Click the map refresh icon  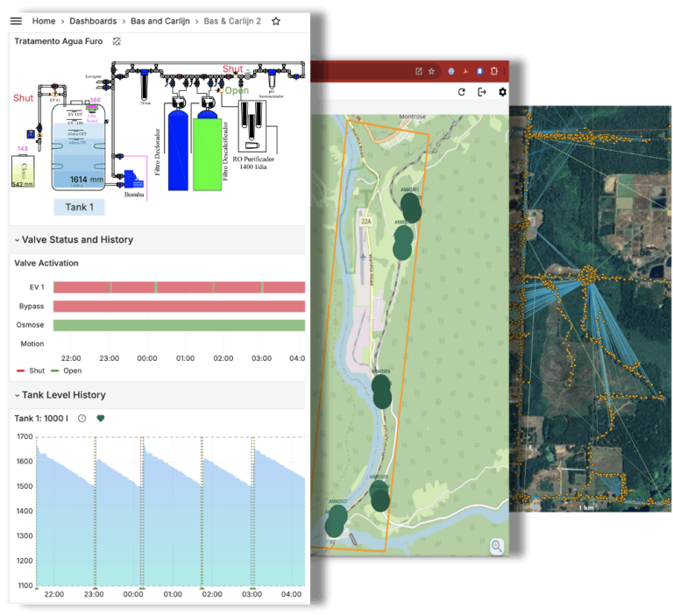click(x=462, y=92)
